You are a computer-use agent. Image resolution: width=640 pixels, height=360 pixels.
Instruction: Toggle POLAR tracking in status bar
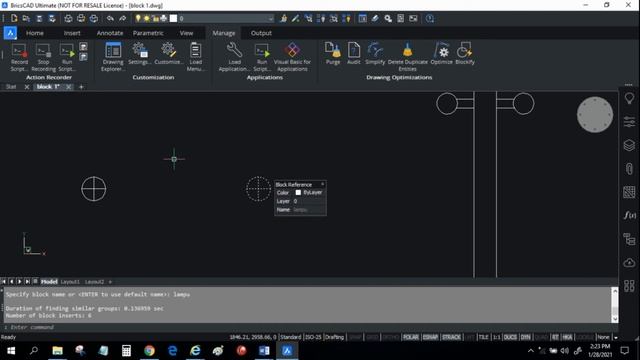pyautogui.click(x=411, y=337)
